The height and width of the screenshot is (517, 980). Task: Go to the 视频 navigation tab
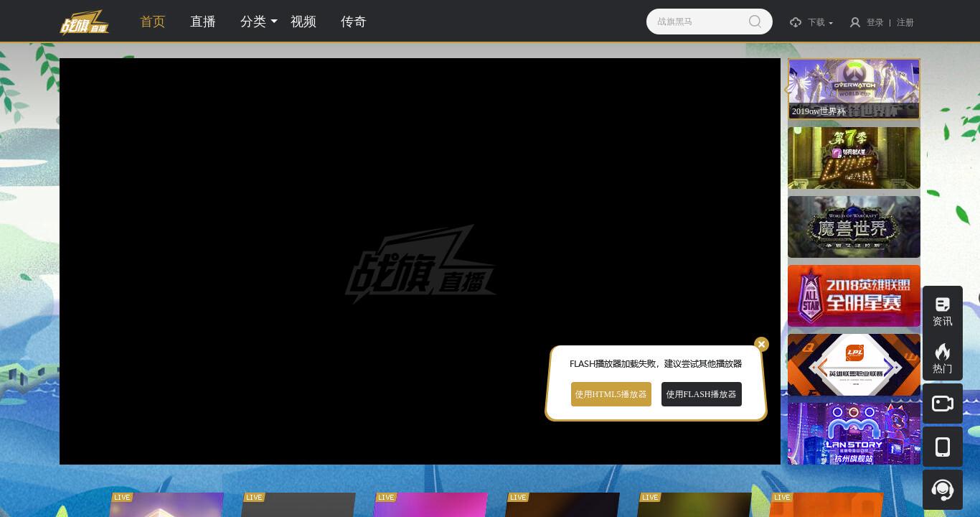303,22
